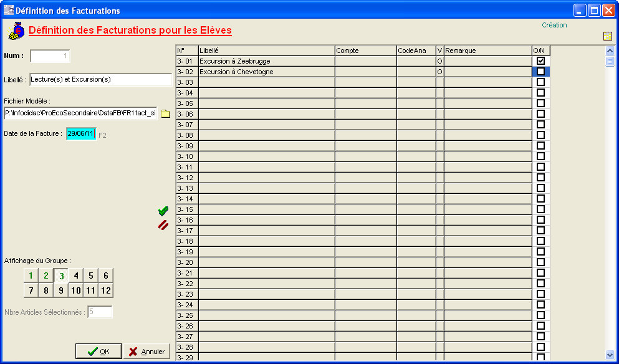Image resolution: width=619 pixels, height=364 pixels.
Task: Switch to group 11 display
Action: tap(91, 290)
